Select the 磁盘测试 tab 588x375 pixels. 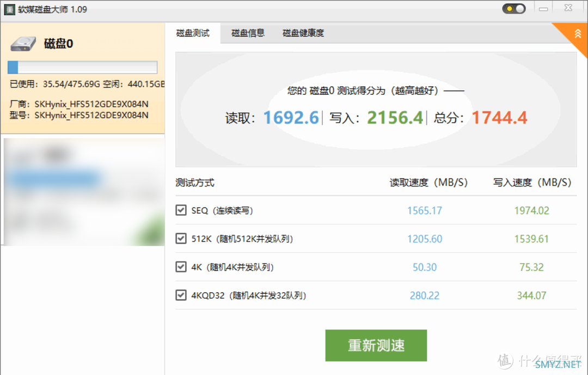[193, 33]
